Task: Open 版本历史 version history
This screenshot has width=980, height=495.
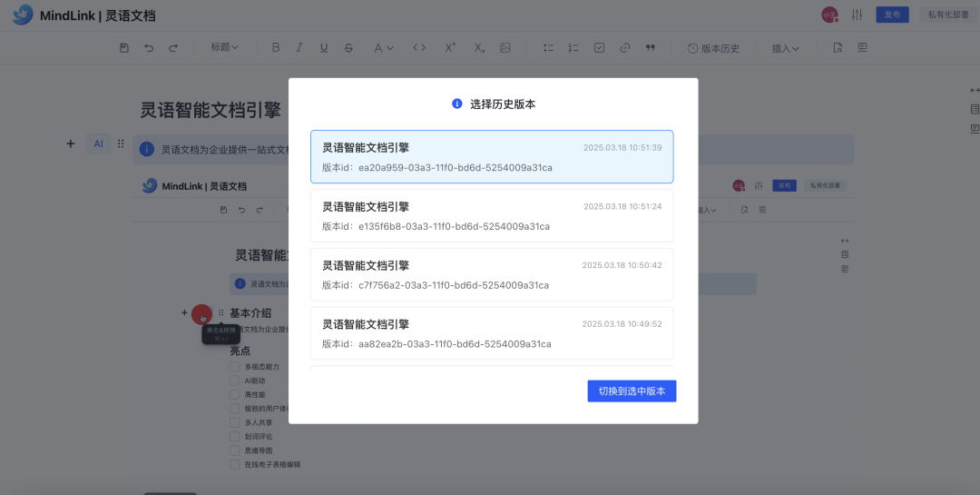Action: pyautogui.click(x=713, y=48)
